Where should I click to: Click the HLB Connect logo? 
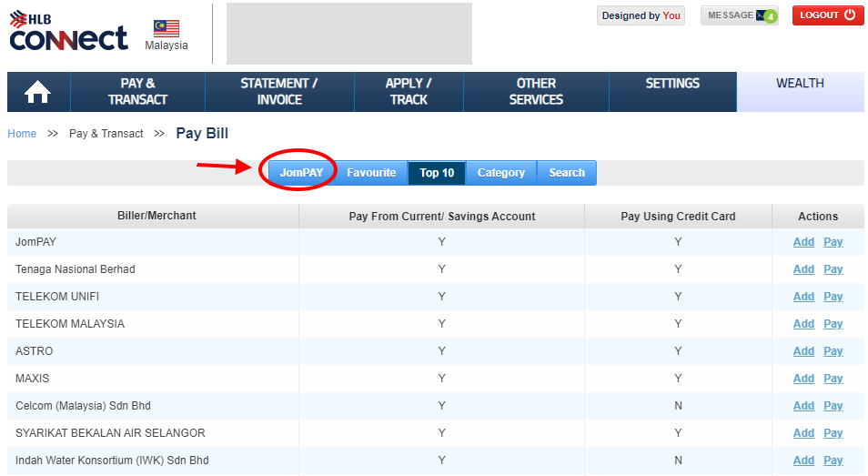[68, 32]
